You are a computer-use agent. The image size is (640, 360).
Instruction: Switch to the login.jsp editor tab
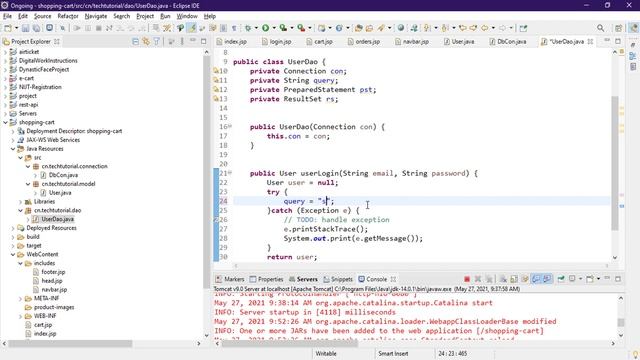click(276, 42)
